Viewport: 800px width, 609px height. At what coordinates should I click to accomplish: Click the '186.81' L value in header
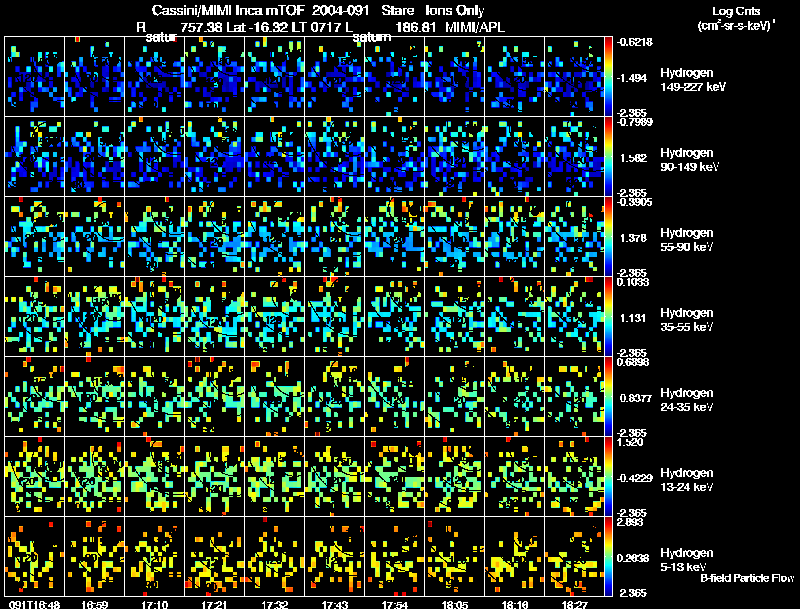415,27
